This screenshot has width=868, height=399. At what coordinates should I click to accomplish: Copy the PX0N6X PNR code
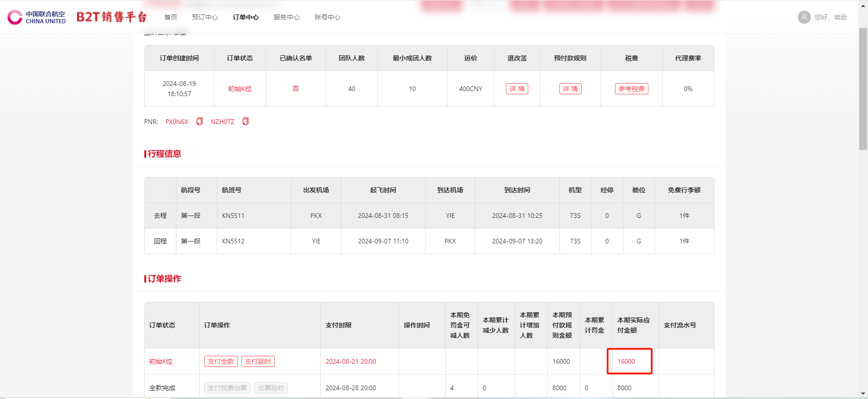[x=200, y=121]
